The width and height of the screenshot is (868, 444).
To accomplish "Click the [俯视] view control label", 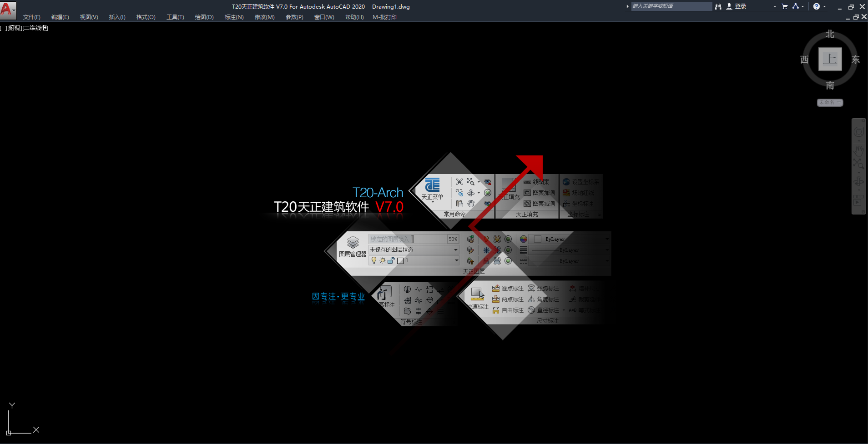I will (x=15, y=28).
